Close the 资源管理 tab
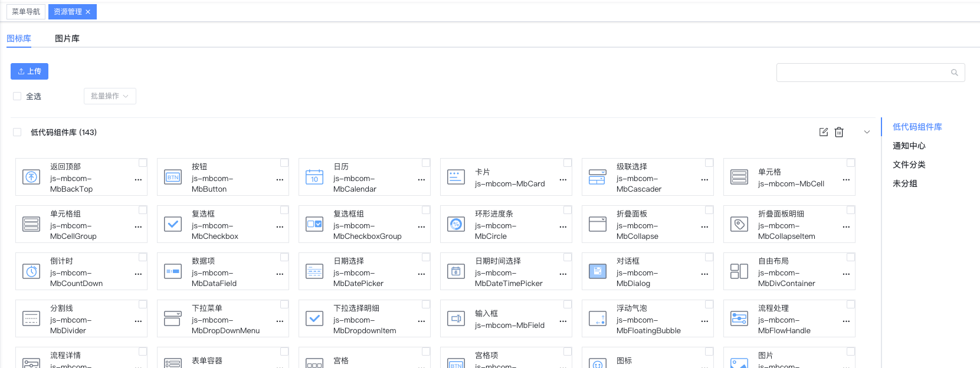 coord(88,12)
